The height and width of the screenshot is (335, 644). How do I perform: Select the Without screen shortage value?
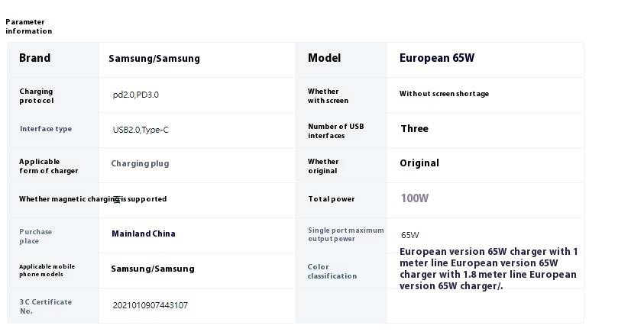pos(444,94)
